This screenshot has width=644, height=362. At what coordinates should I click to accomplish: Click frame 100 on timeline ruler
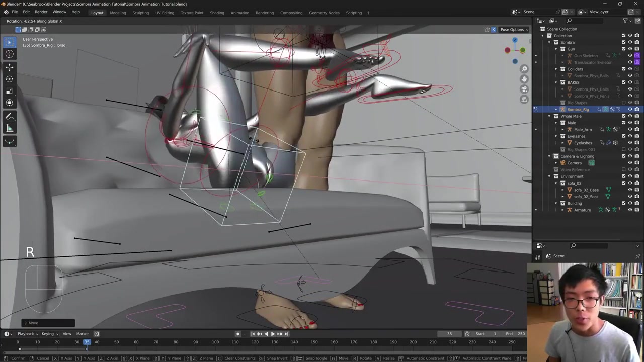215,342
